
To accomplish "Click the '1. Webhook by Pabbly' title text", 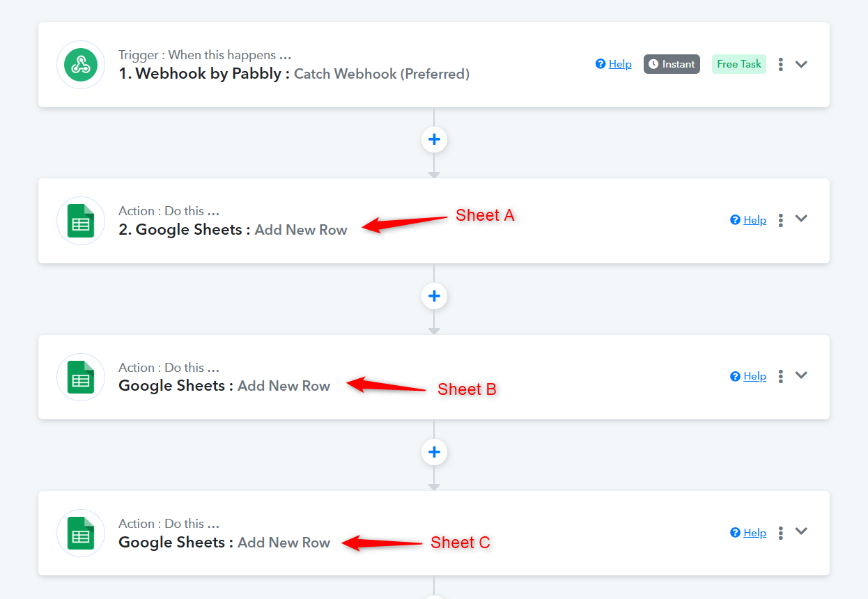I will 204,74.
